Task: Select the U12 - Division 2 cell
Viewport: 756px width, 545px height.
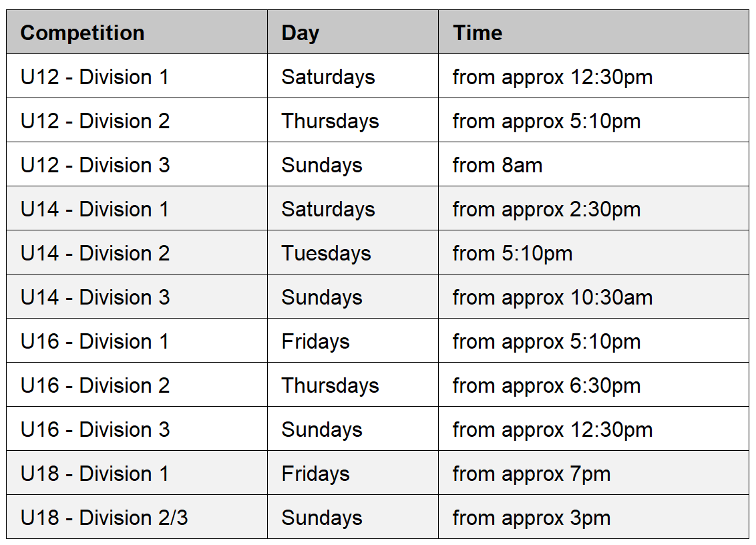Action: pos(137,120)
